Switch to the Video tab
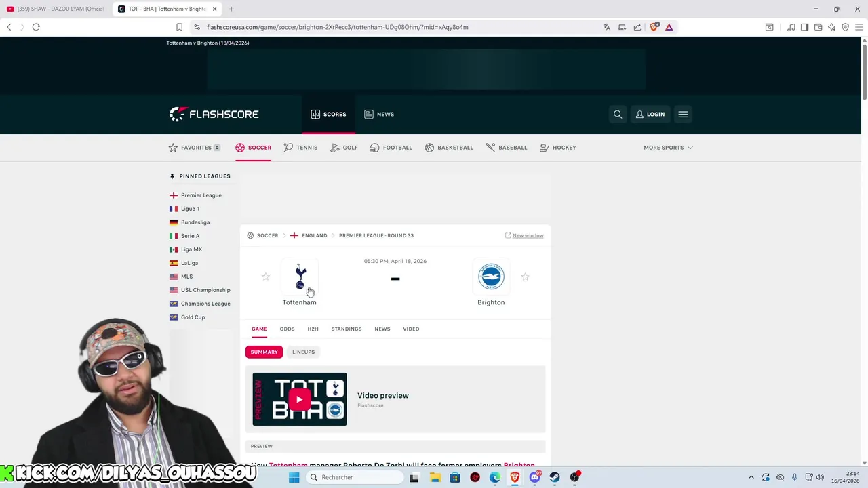The height and width of the screenshot is (488, 868). (411, 329)
